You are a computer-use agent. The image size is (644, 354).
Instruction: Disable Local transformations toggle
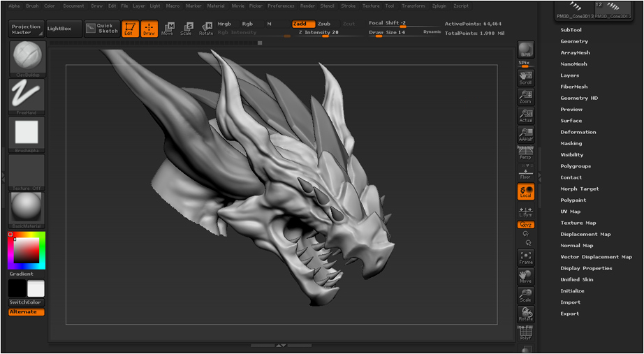(x=526, y=191)
